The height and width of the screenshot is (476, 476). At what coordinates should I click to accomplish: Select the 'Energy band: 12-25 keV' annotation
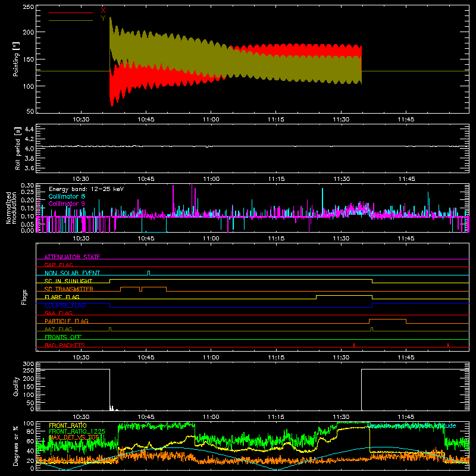[x=86, y=189]
